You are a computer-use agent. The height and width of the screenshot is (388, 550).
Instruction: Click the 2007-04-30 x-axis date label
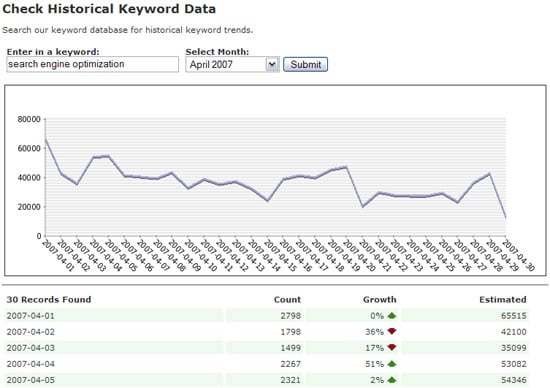(x=520, y=256)
